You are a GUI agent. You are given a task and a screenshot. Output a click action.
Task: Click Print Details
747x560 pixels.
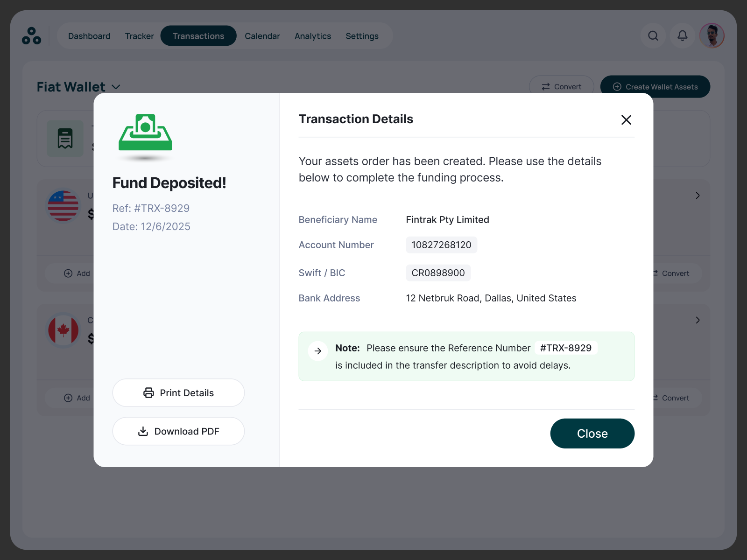(178, 392)
